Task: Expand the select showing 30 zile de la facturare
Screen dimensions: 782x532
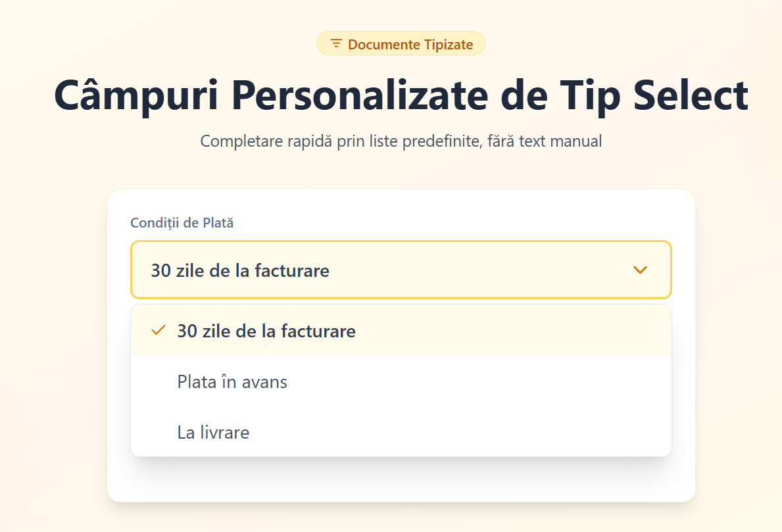Action: 401,270
